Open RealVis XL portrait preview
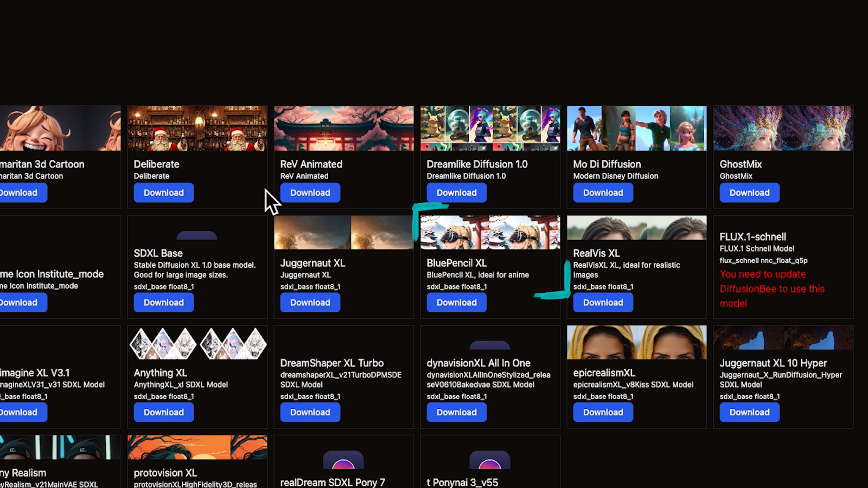 click(637, 228)
